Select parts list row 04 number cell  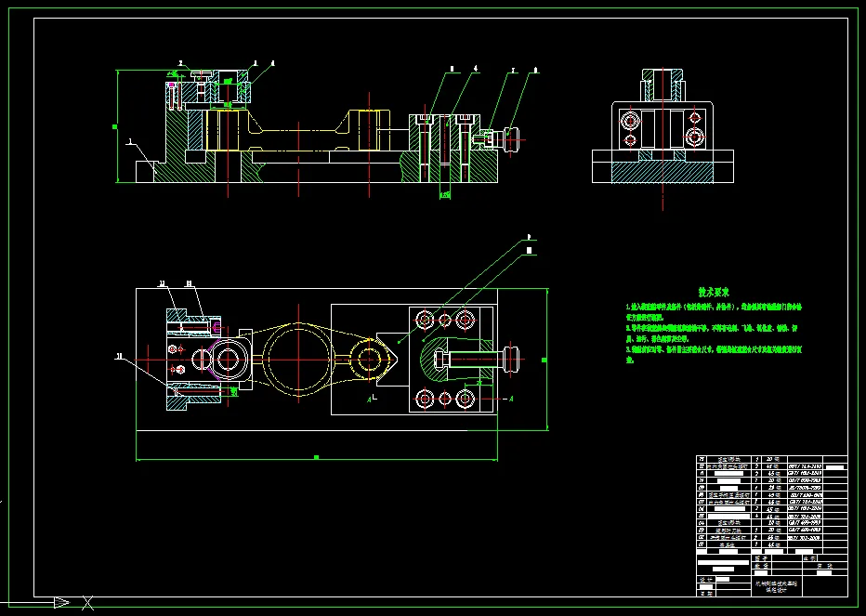pyautogui.click(x=702, y=522)
